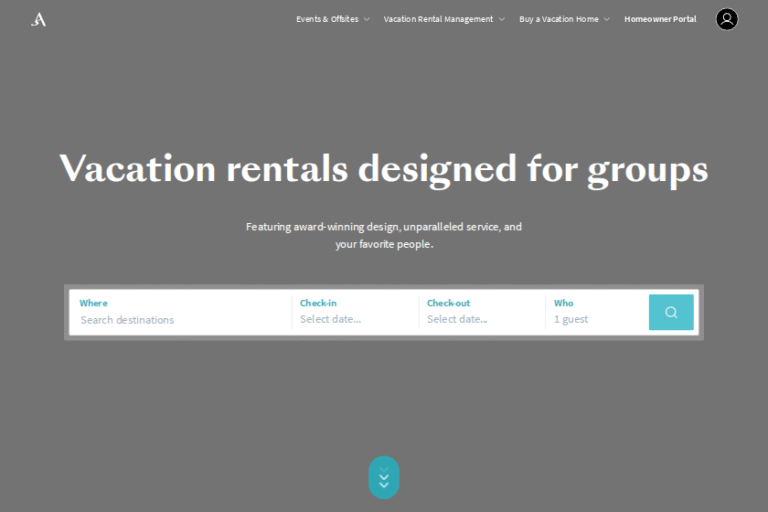
Task: Click the Vacation rentals designed for groups headline
Action: tap(384, 168)
